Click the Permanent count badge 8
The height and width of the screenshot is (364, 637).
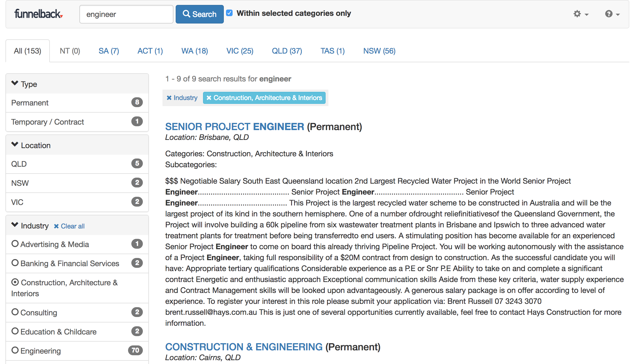137,102
